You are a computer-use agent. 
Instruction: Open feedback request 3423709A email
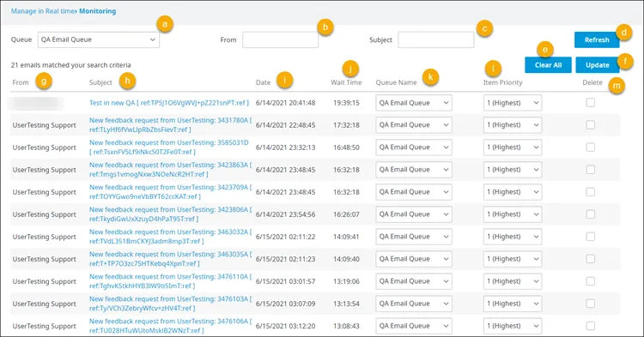coord(170,192)
